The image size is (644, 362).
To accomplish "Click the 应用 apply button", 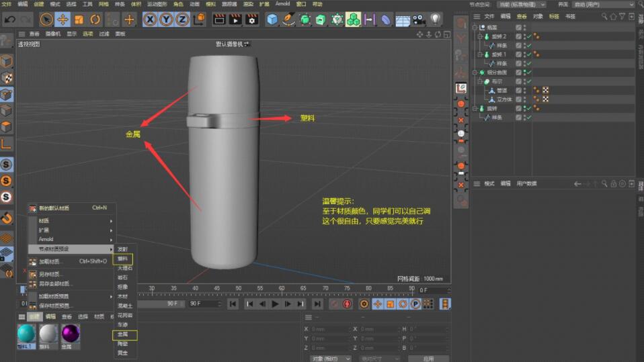I will [428, 358].
